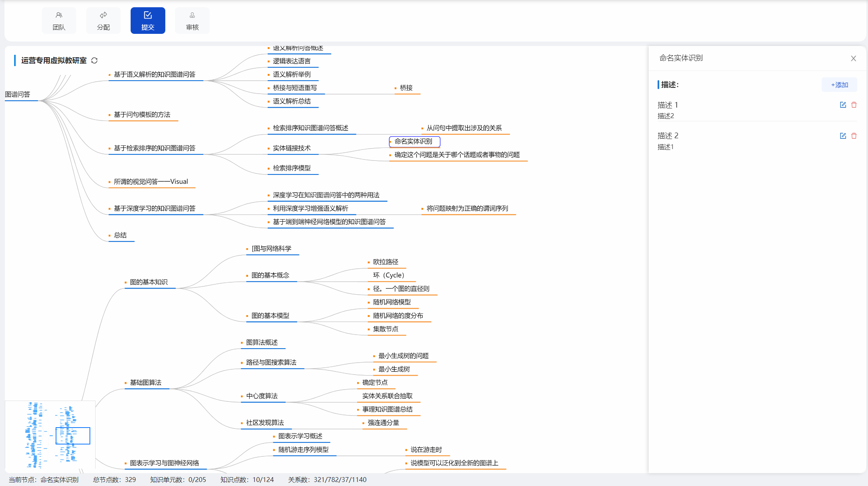The width and height of the screenshot is (868, 486).
Task: Select node 随机游走序列模型
Action: click(303, 450)
